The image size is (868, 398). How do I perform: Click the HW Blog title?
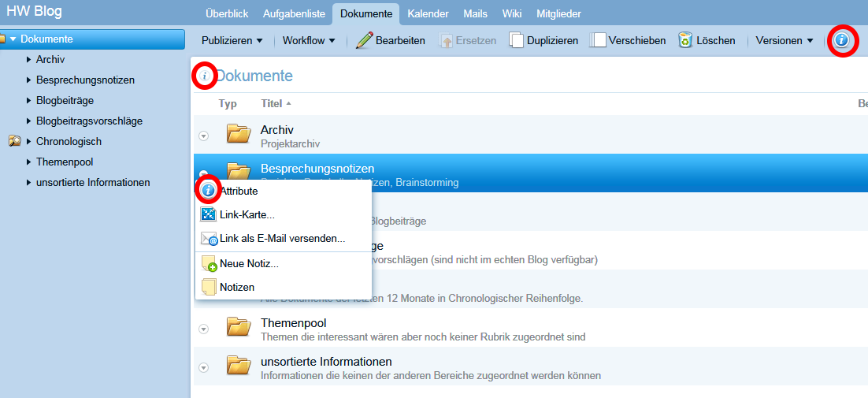click(35, 11)
